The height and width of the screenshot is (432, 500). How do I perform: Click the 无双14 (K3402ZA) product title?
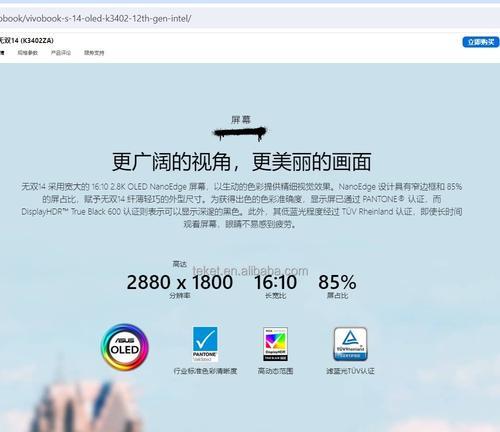pyautogui.click(x=27, y=40)
